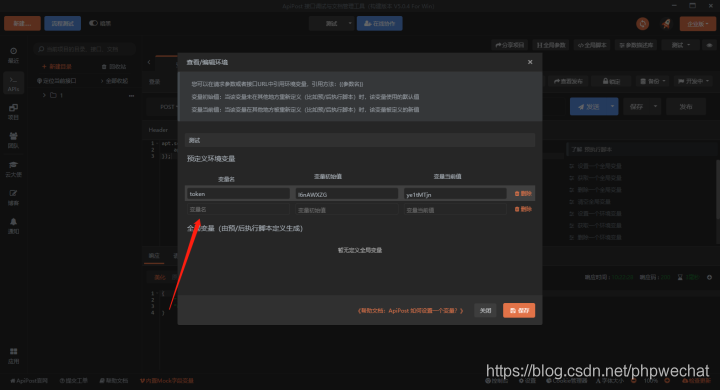
Task: Open 项目 in the left sidebar
Action: point(13,112)
